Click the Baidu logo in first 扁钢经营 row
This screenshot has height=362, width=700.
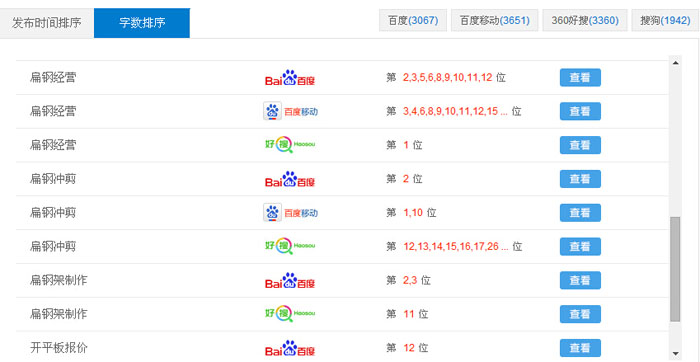(x=290, y=78)
